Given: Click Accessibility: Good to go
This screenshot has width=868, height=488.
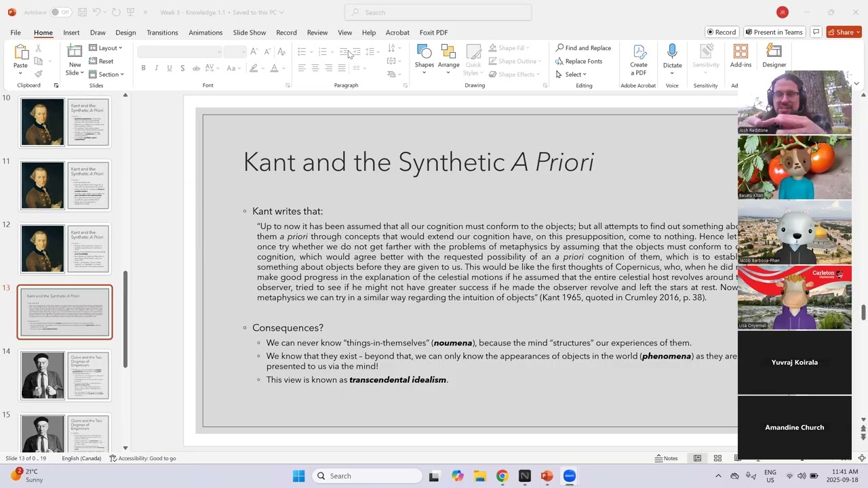Looking at the screenshot, I should click(x=142, y=458).
